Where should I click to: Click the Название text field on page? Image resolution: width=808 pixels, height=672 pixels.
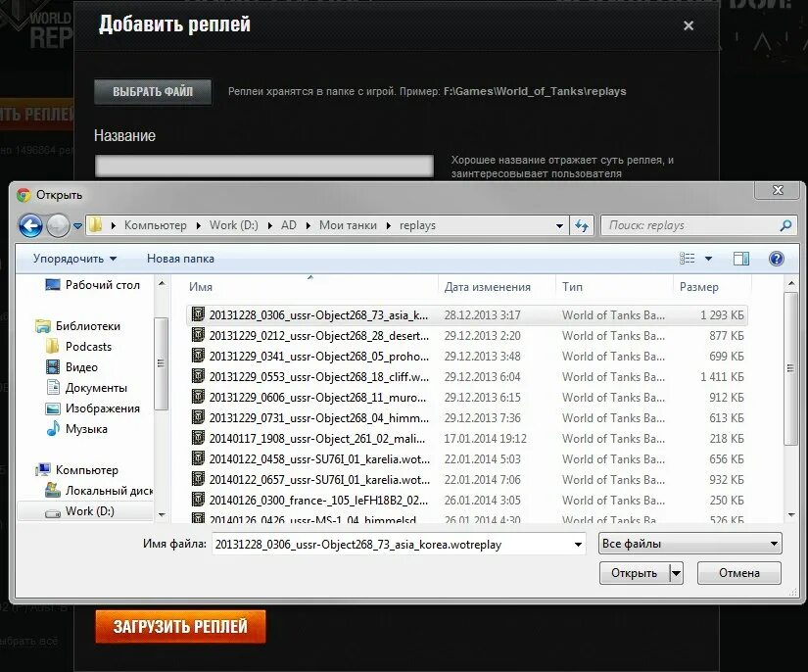point(263,166)
